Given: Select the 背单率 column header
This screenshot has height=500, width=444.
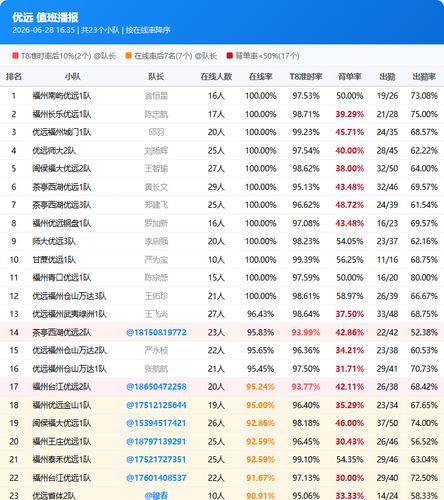Looking at the screenshot, I should [349, 77].
